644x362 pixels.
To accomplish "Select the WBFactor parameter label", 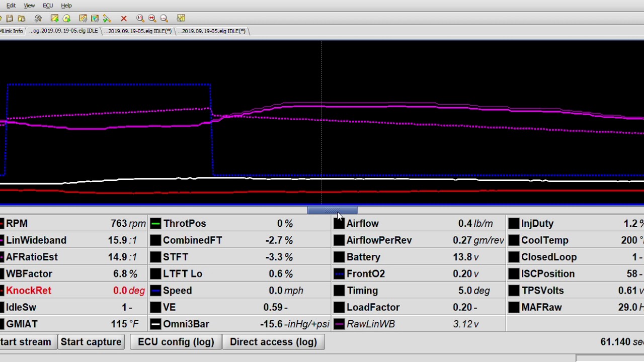I will coord(29,274).
